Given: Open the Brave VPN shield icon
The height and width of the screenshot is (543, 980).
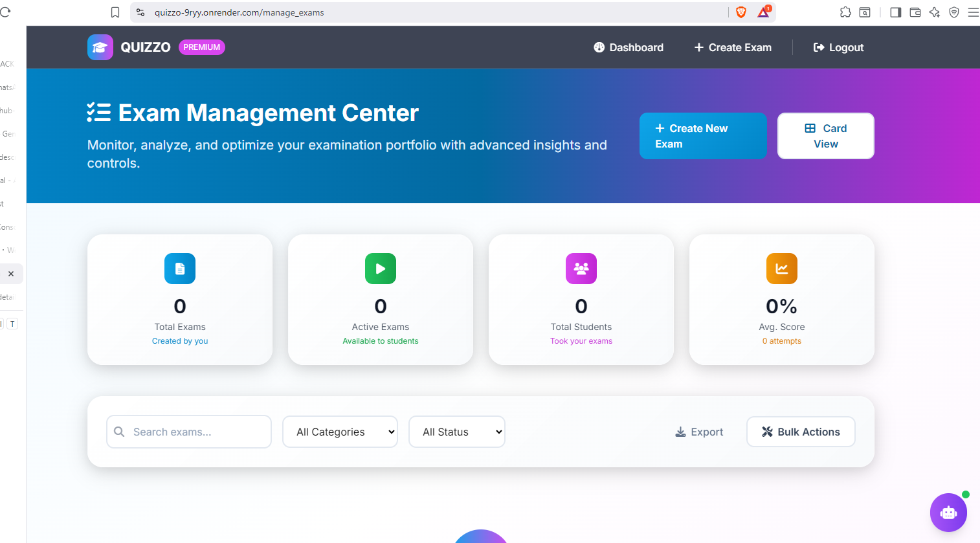Looking at the screenshot, I should coord(954,12).
